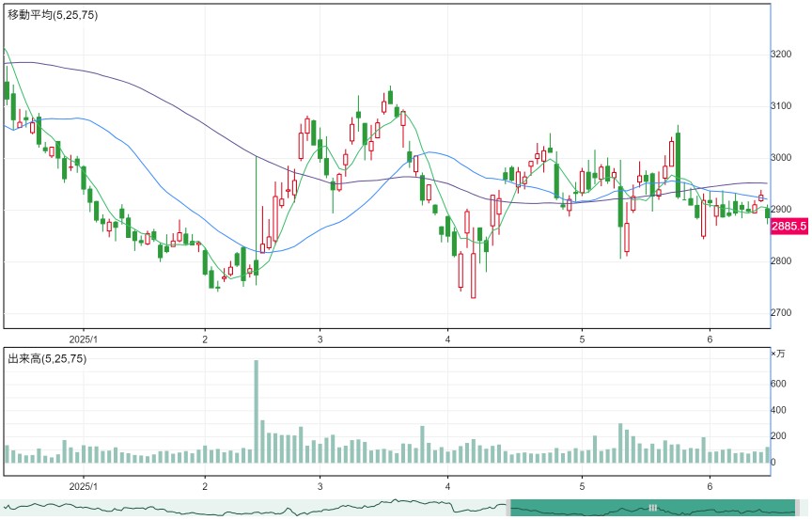Click the month 6 label under price chart
The height and width of the screenshot is (520, 812).
[x=710, y=339]
